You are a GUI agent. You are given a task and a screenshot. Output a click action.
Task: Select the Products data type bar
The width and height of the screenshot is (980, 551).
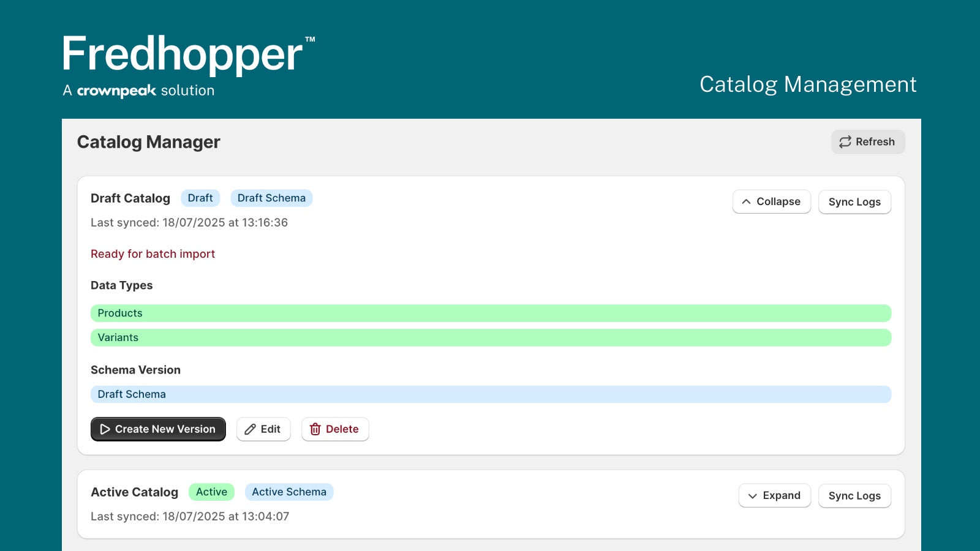(491, 313)
